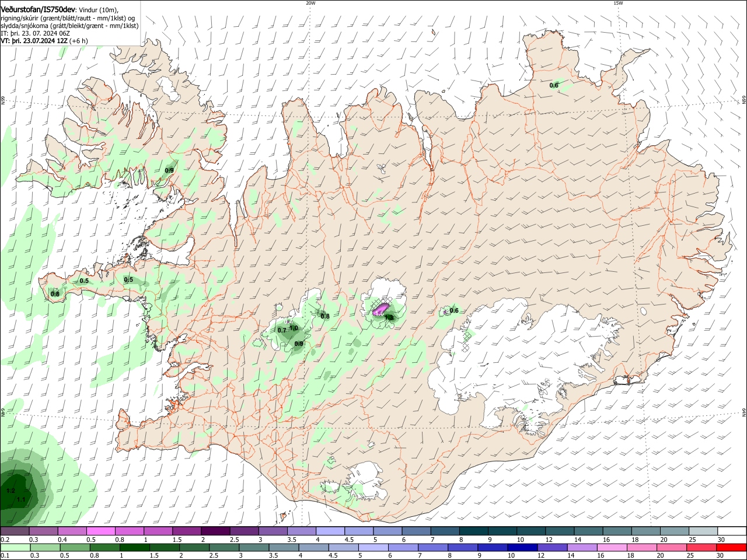Click the '15W' longitude label
The height and width of the screenshot is (560, 747).
point(618,3)
